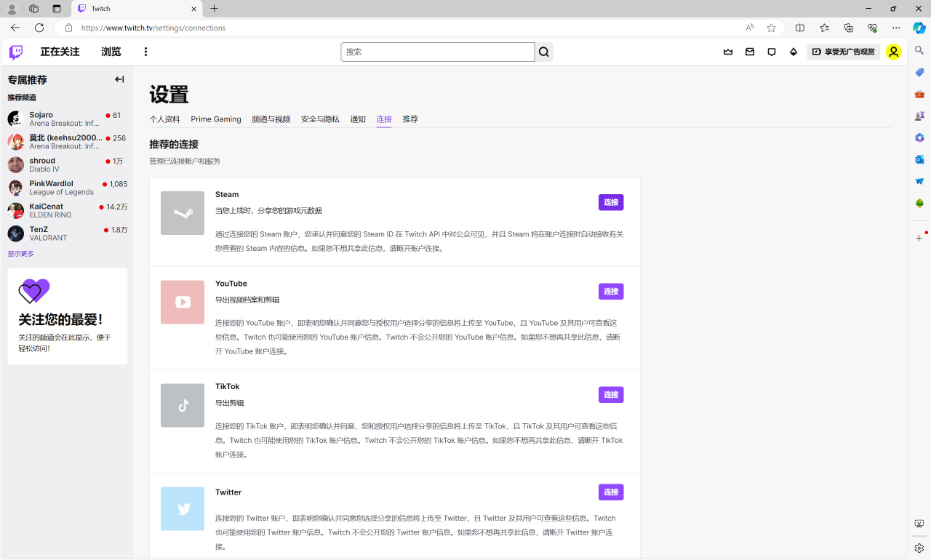Switch to 频道与视频 tab
The width and height of the screenshot is (931, 560).
[271, 119]
